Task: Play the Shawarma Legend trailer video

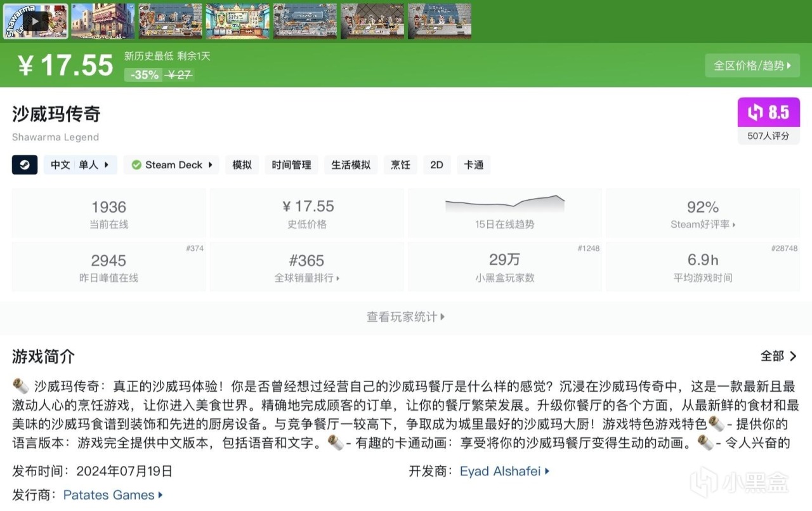Action: [36, 22]
